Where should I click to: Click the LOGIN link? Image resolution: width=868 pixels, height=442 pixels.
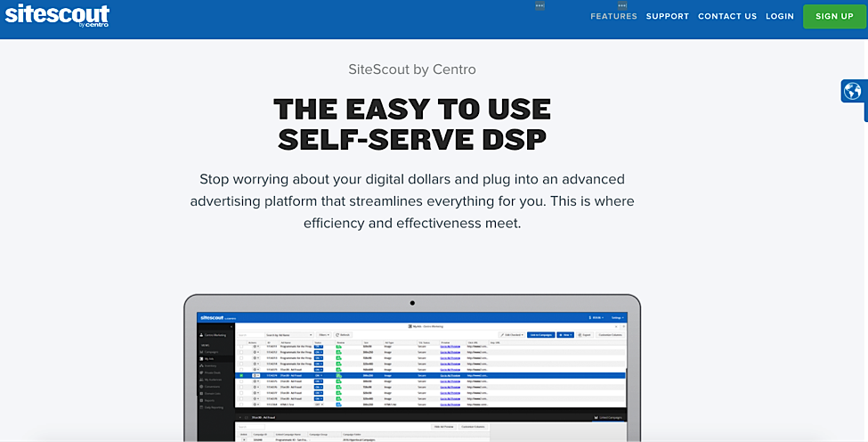tap(780, 16)
